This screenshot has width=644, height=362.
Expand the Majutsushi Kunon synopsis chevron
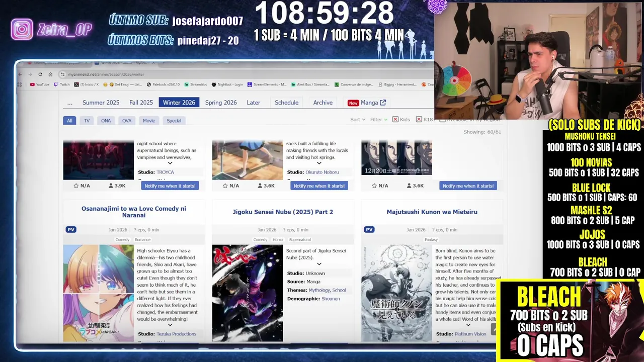pos(468,325)
